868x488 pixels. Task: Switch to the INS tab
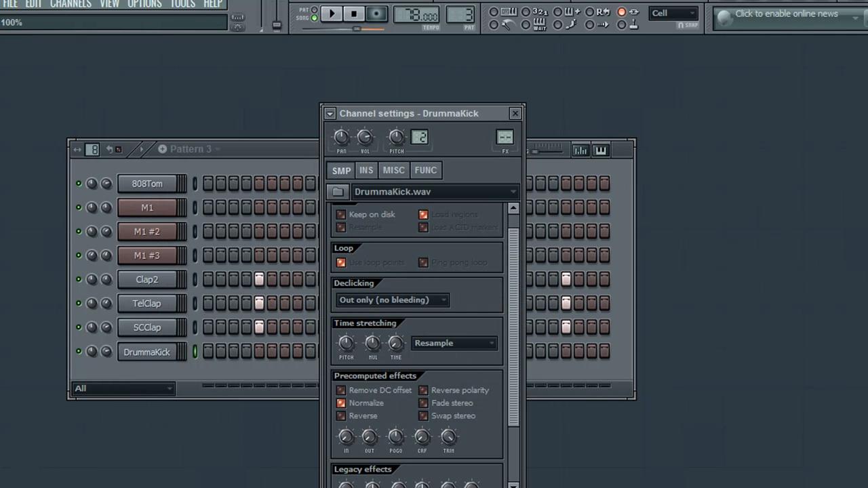(366, 171)
